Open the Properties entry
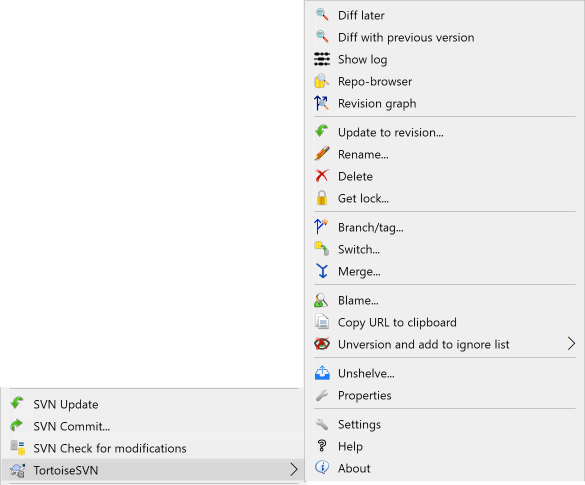 (x=445, y=395)
